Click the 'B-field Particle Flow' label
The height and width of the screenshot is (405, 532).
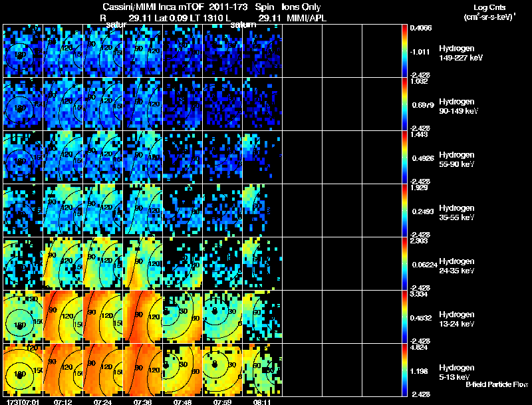tap(497, 384)
